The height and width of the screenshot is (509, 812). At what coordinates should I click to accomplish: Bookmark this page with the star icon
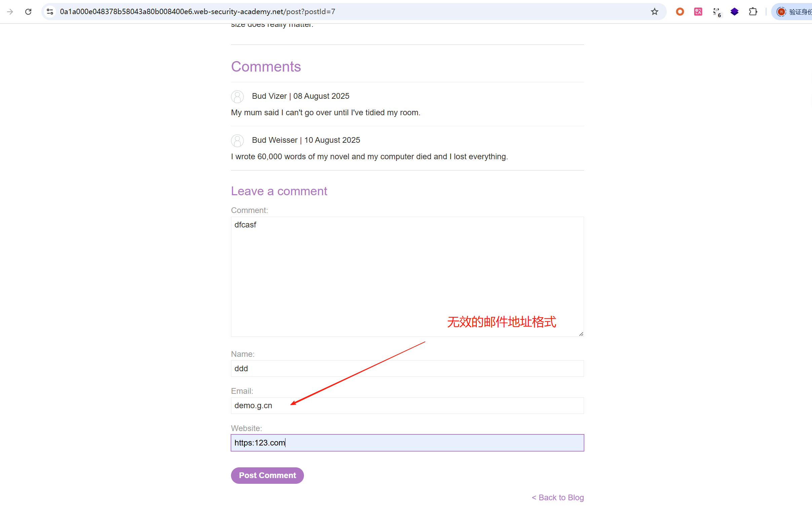[654, 12]
